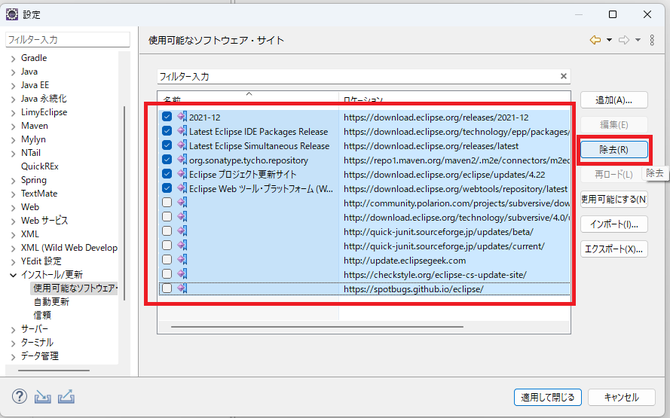670x418 pixels.
Task: Select the download.eclipse.org subversive/4.0 URL row
Action: click(365, 217)
